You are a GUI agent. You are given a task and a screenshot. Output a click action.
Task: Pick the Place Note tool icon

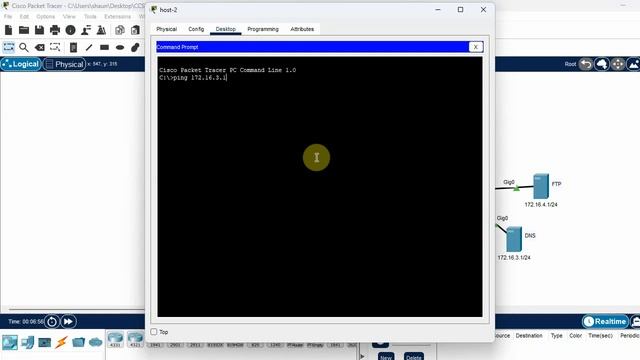(x=73, y=47)
